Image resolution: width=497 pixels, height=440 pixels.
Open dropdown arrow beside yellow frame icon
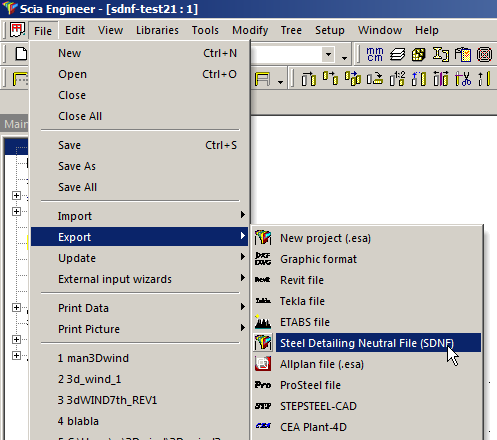pyautogui.click(x=280, y=82)
